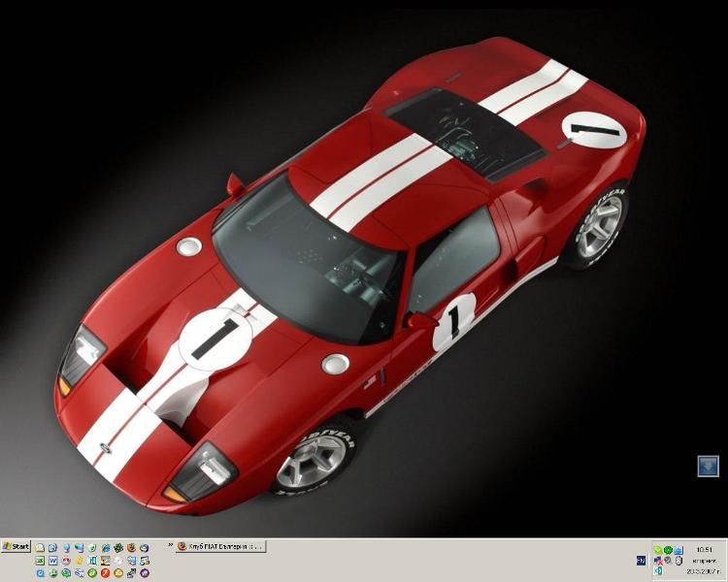Click the teal speaker icon in system tray
The height and width of the screenshot is (582, 728).
click(657, 570)
